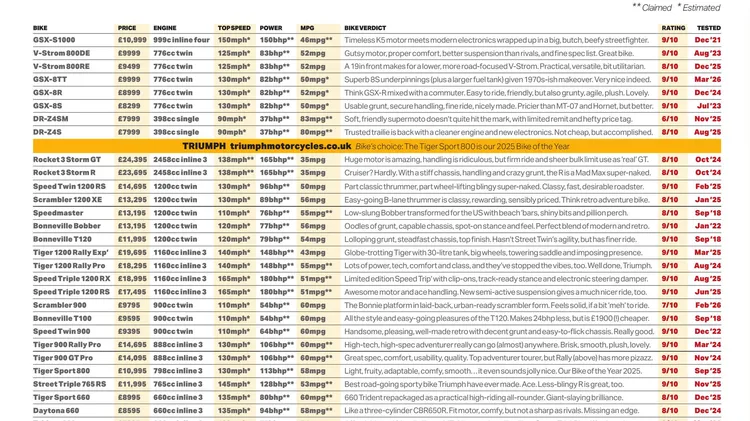This screenshot has width=750, height=421.
Task: Click the MPG column header
Action: [307, 28]
